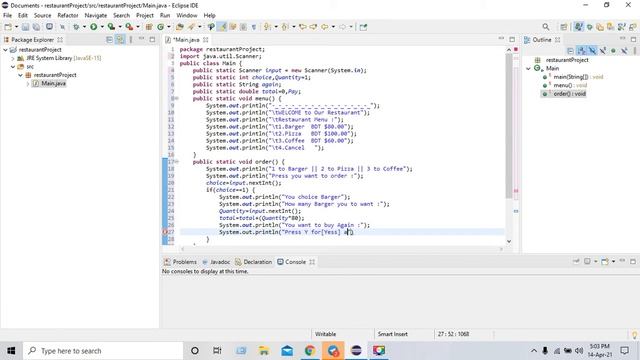Screen dimensions: 640x360
Task: Click the flashlight Search toolbar icon
Action: pyautogui.click(x=191, y=27)
